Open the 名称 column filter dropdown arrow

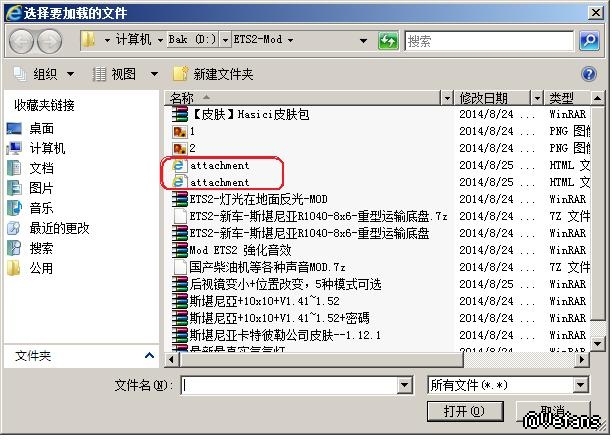[x=447, y=98]
